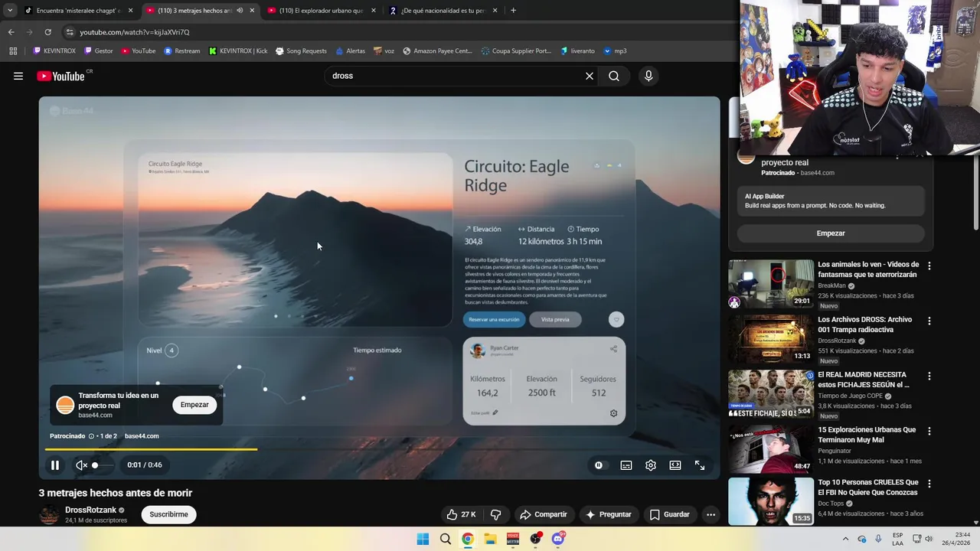
Task: Toggle subtitles with the captions icon
Action: pyautogui.click(x=626, y=465)
